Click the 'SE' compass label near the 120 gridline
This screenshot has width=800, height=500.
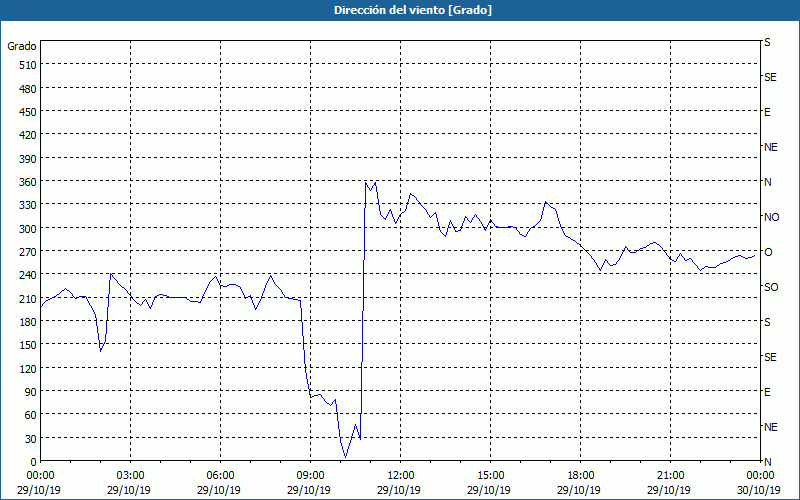click(x=770, y=357)
